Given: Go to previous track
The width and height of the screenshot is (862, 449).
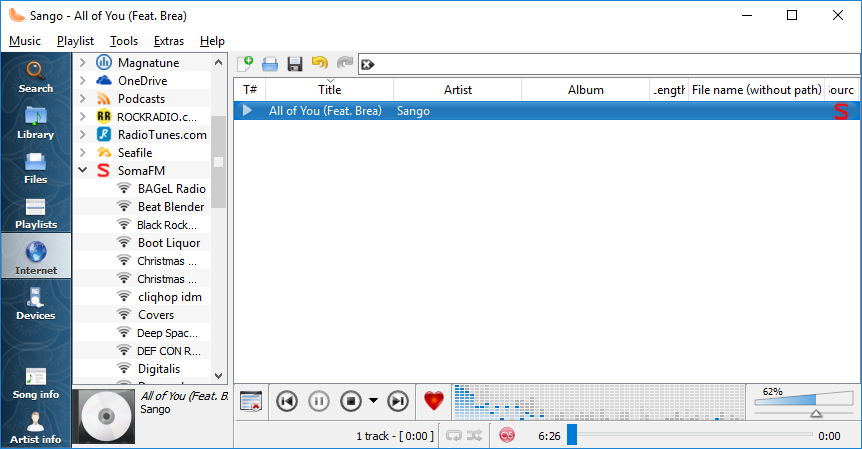Looking at the screenshot, I should coord(286,401).
